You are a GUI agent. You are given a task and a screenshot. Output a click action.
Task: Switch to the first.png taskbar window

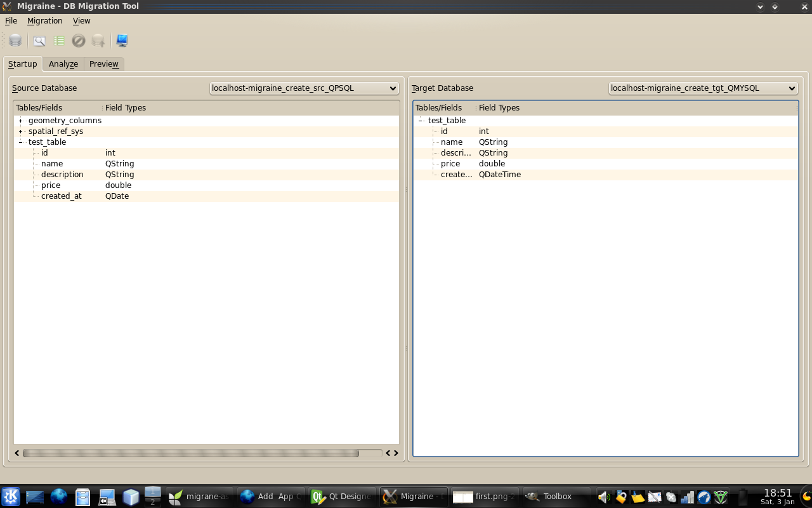[485, 497]
